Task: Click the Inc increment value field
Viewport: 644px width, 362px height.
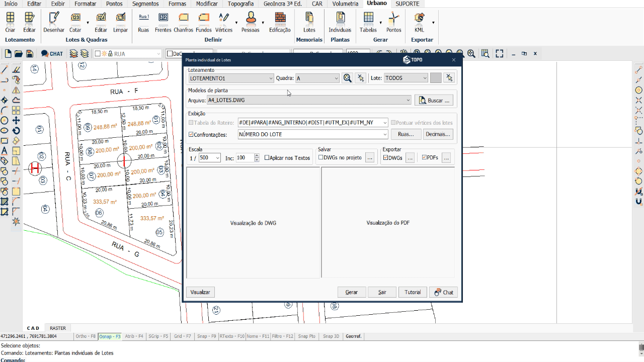Action: click(x=245, y=158)
